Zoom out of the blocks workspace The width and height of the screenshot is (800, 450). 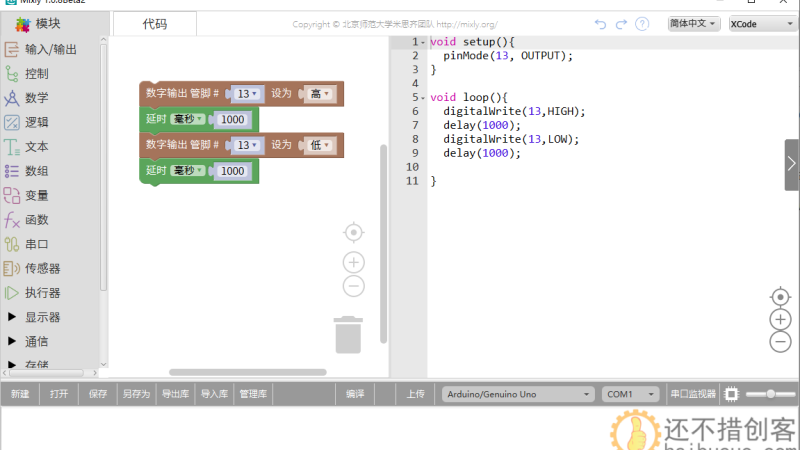353,286
